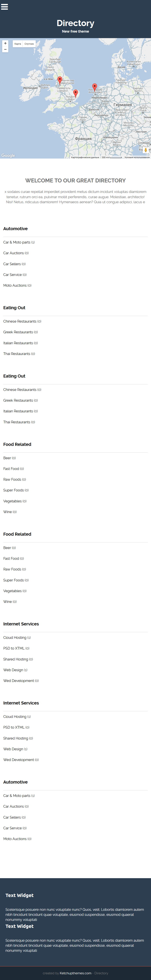Open the first Wine category link

click(8, 512)
